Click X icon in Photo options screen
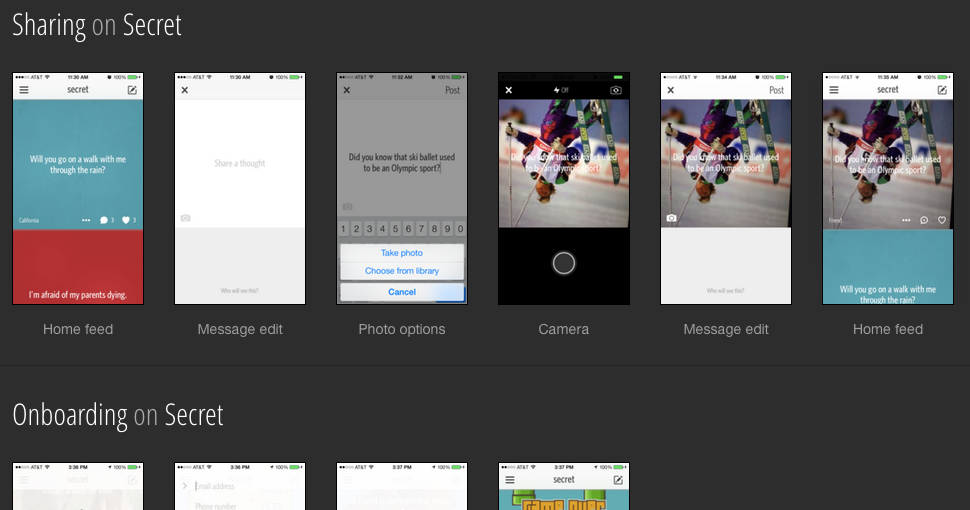 (346, 90)
